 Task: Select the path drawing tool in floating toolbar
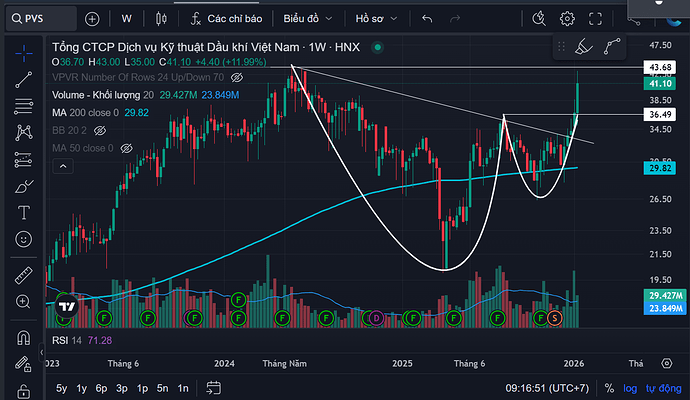[x=612, y=46]
